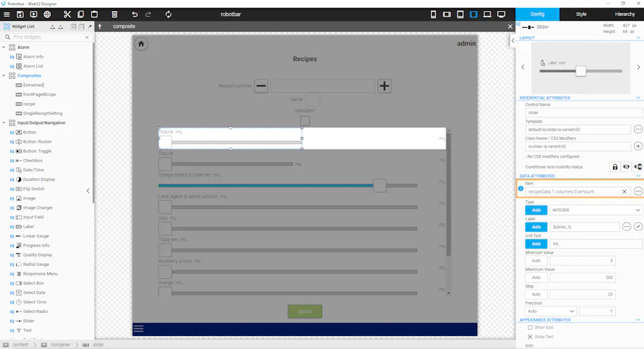Collapse the Layout section
The width and height of the screenshot is (644, 349).
point(638,38)
